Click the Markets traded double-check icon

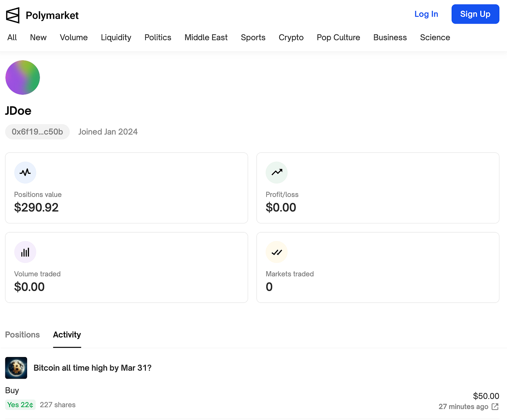pyautogui.click(x=277, y=252)
